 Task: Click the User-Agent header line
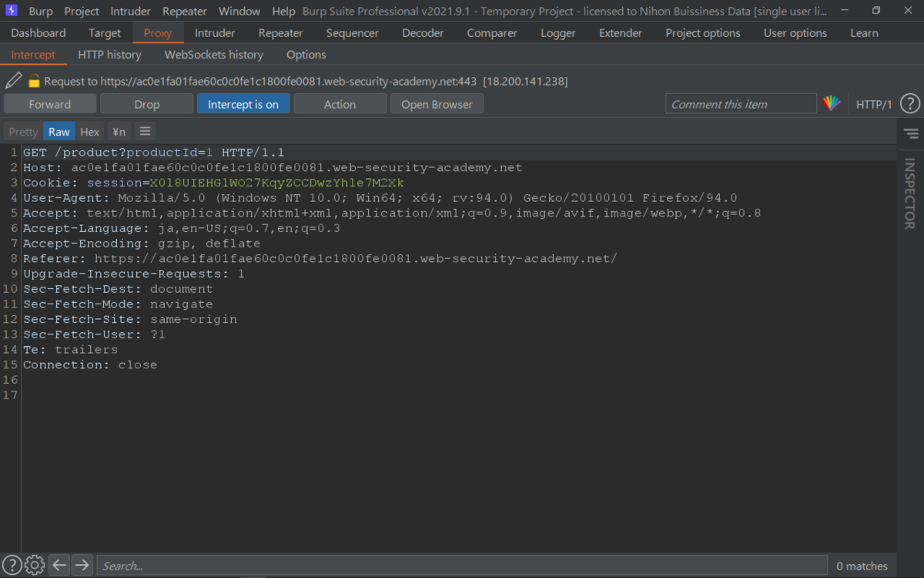380,198
